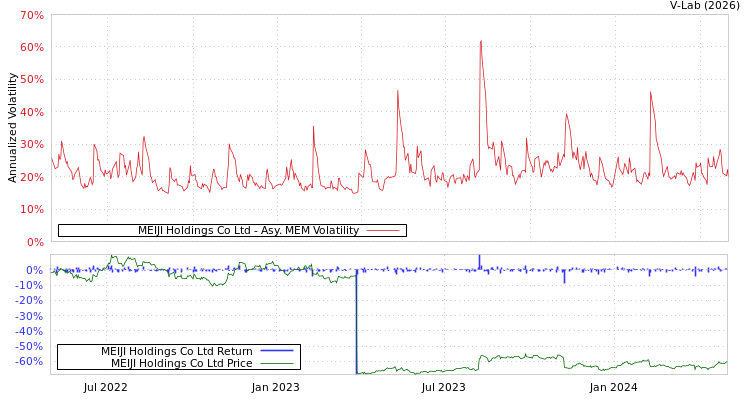Screen dimensions: 750x400
Task: Click the -40% blue axis label
Action: tap(30, 331)
